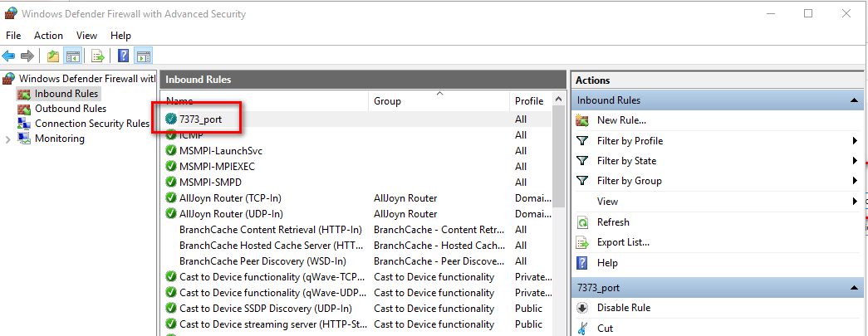Click the green check icon of MSMPI-LaunchSvc
This screenshot has height=336, width=868.
170,150
